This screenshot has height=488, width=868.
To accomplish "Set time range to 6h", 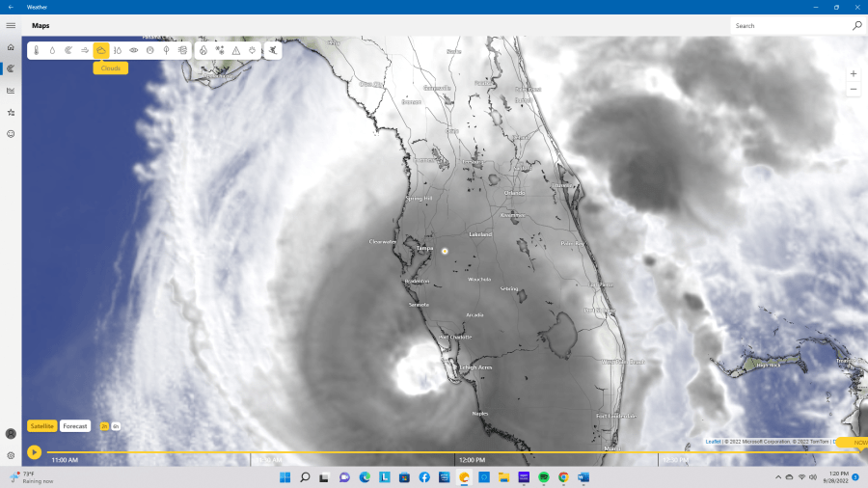I will (x=116, y=425).
